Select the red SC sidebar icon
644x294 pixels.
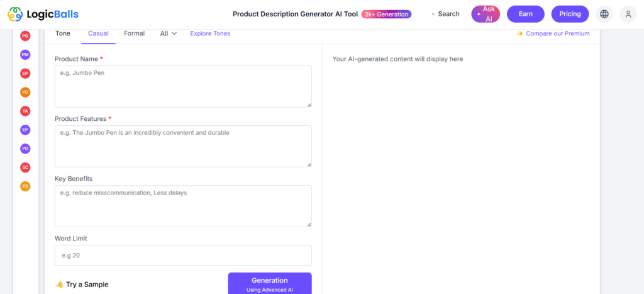[25, 167]
